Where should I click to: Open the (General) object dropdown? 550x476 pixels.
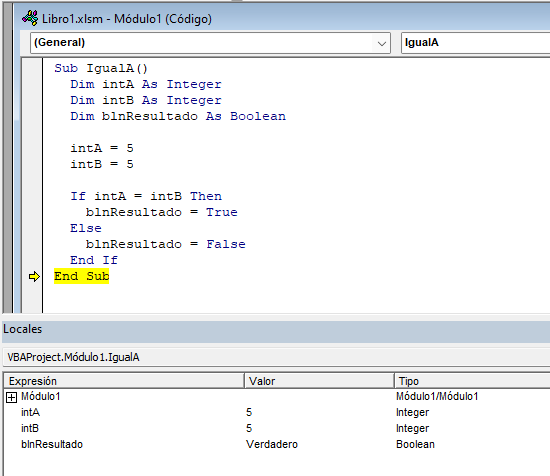tap(382, 43)
